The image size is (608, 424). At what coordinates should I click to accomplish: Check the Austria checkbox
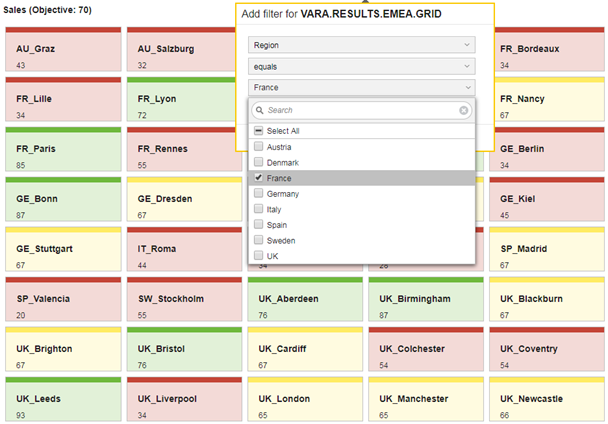pos(258,146)
